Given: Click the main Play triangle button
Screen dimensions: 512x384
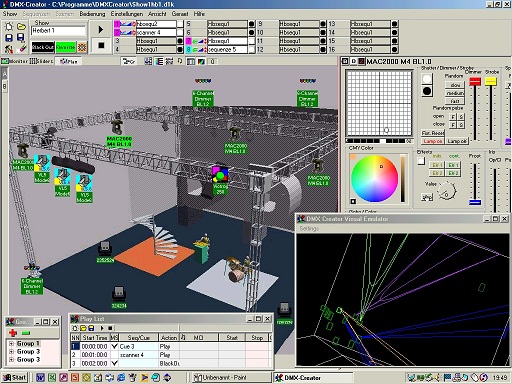Looking at the screenshot, I should click(x=101, y=30).
